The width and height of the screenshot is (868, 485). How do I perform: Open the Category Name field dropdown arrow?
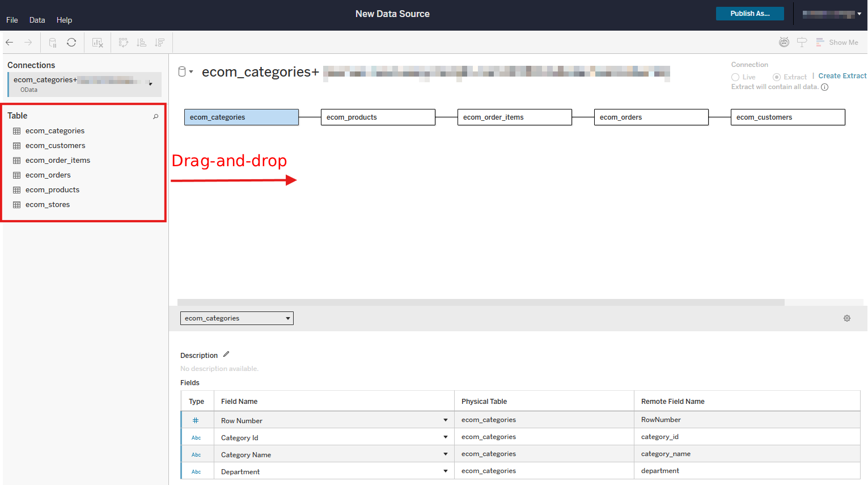point(446,454)
